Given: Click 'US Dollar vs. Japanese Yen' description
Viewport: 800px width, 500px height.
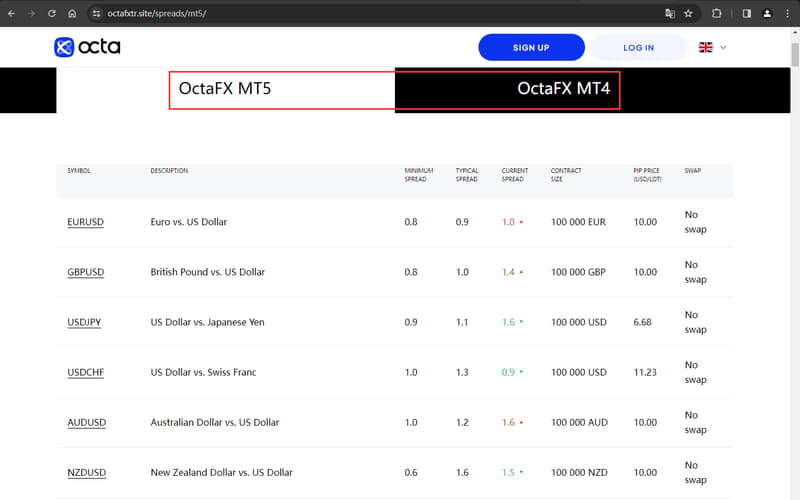Looking at the screenshot, I should click(x=207, y=322).
